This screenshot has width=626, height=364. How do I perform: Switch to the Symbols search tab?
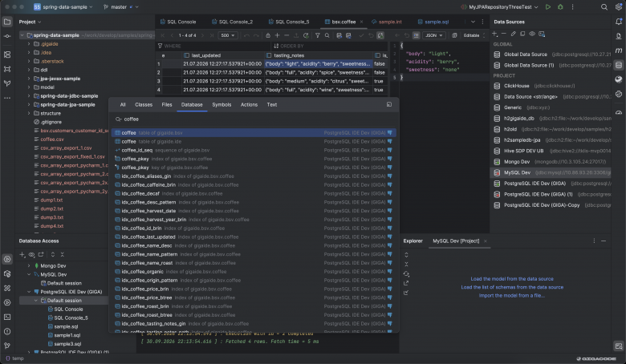pyautogui.click(x=222, y=104)
